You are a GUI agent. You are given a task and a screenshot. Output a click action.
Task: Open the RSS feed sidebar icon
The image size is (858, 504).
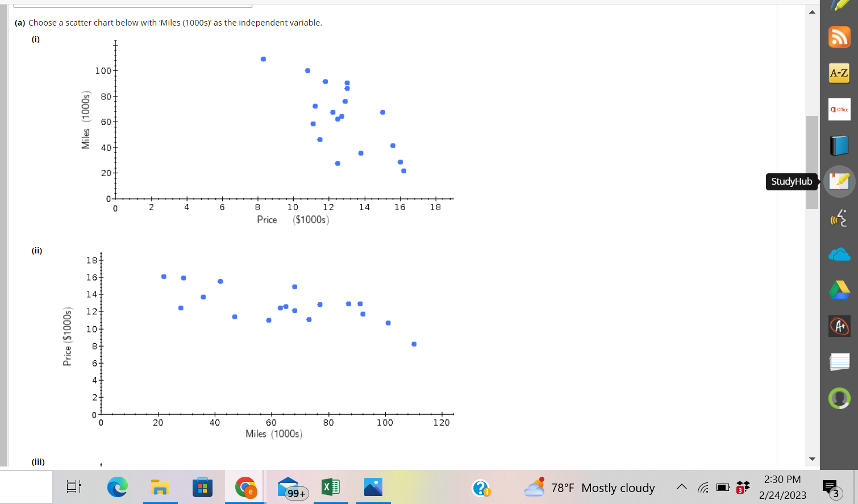(x=839, y=37)
